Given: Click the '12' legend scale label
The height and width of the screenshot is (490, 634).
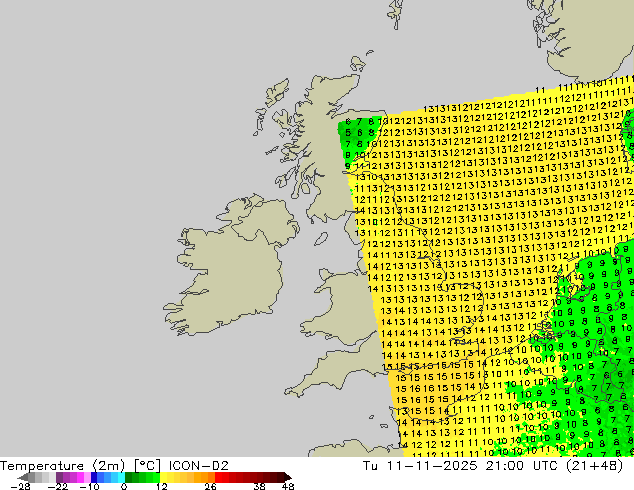Looking at the screenshot, I should (162, 486).
